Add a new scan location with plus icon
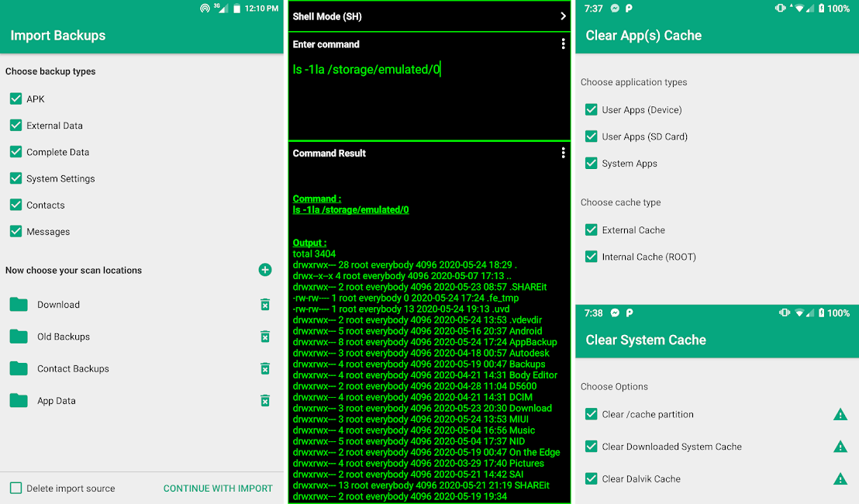 (265, 270)
